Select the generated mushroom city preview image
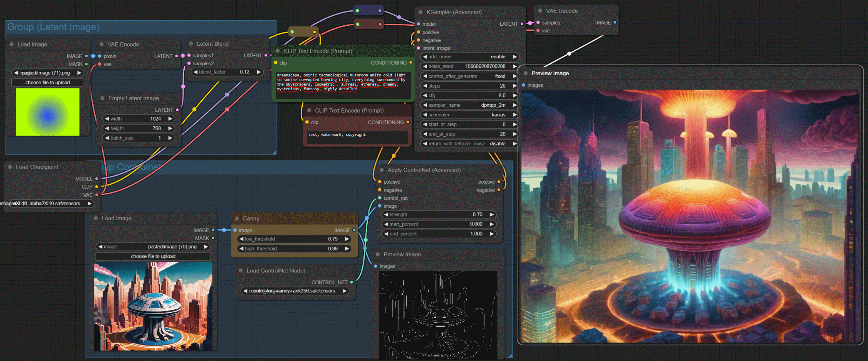The image size is (868, 361). pos(690,216)
